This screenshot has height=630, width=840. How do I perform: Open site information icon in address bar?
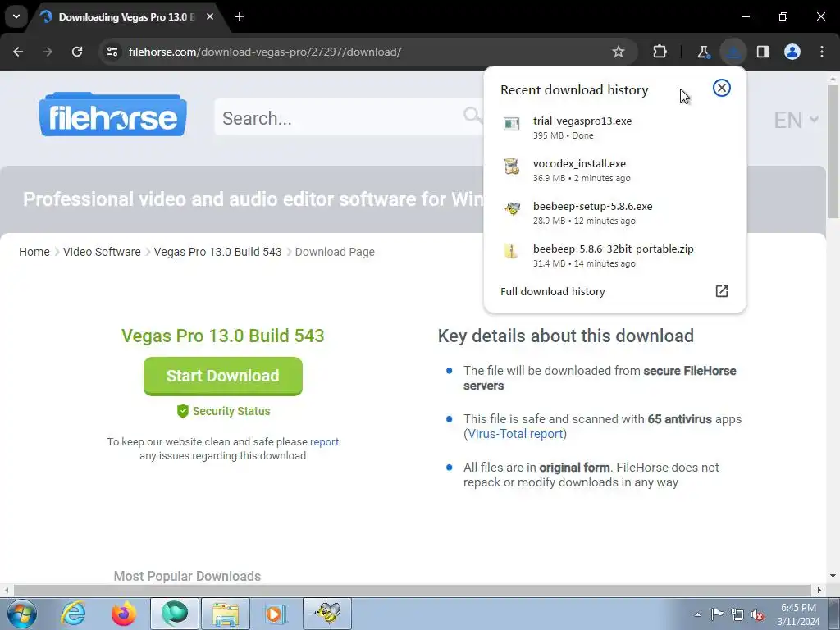[x=112, y=52]
